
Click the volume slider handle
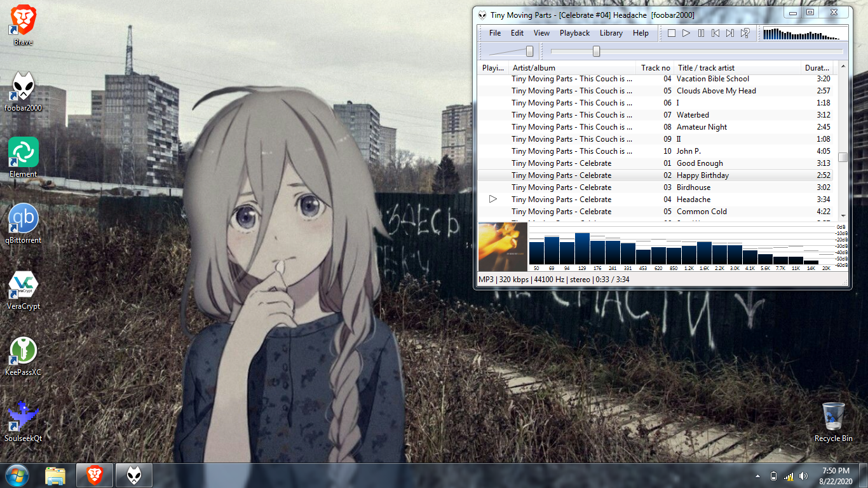click(x=529, y=51)
